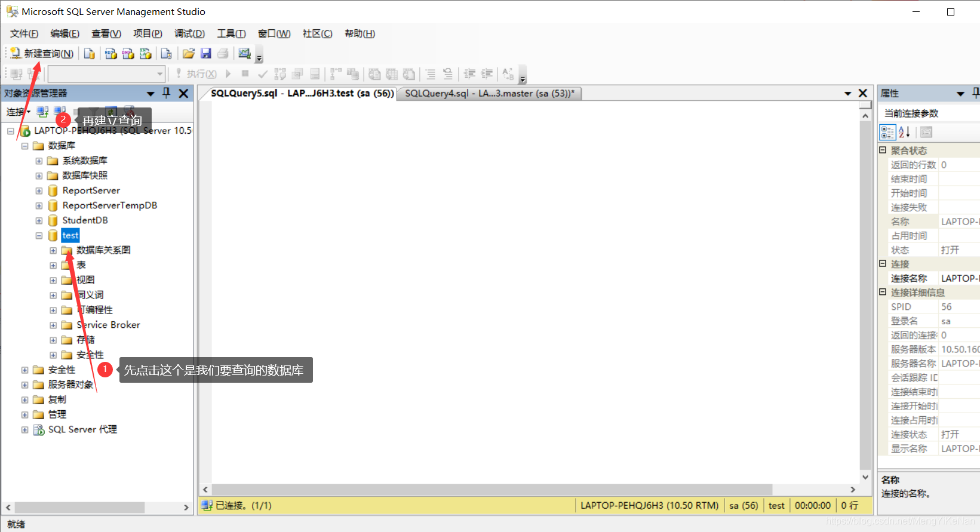Select the test database
Viewport: 980px width, 532px height.
70,235
